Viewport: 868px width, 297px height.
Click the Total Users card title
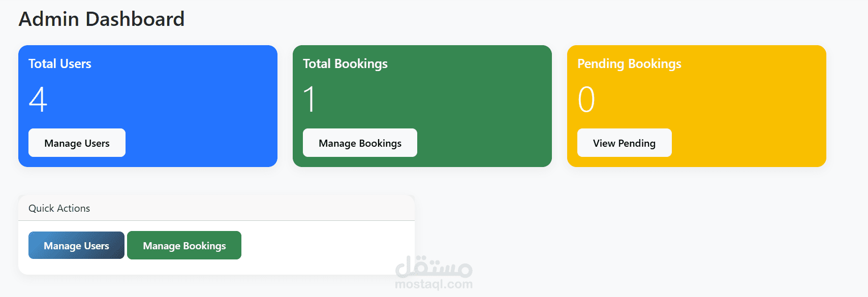pos(60,64)
